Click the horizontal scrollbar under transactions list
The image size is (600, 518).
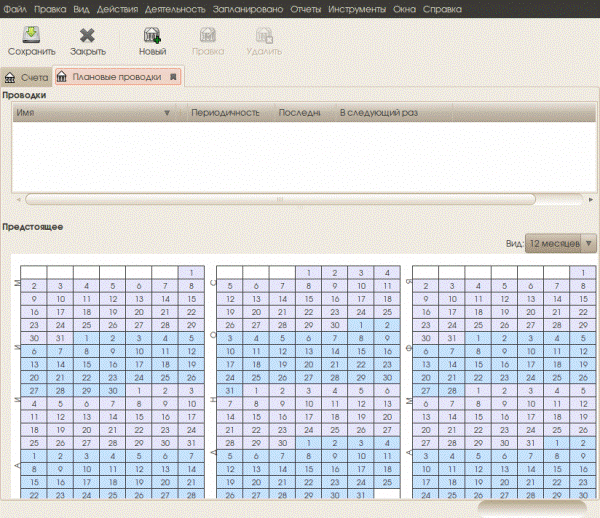point(280,199)
